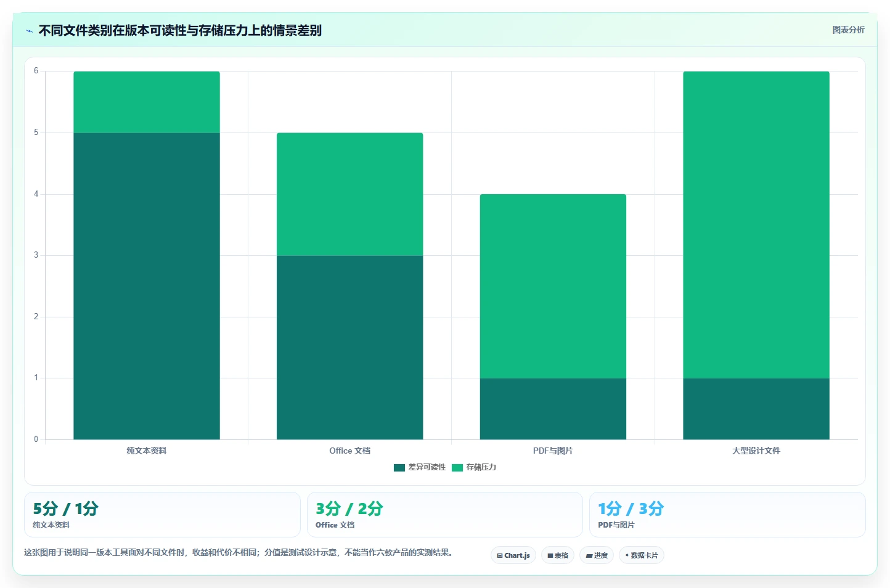Click the y-axis tick label 6
This screenshot has height=588, width=890.
pos(36,71)
